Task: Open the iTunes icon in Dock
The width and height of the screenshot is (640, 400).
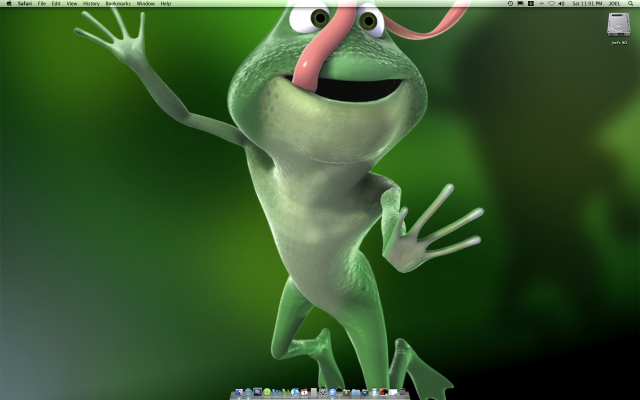Action: [295, 392]
